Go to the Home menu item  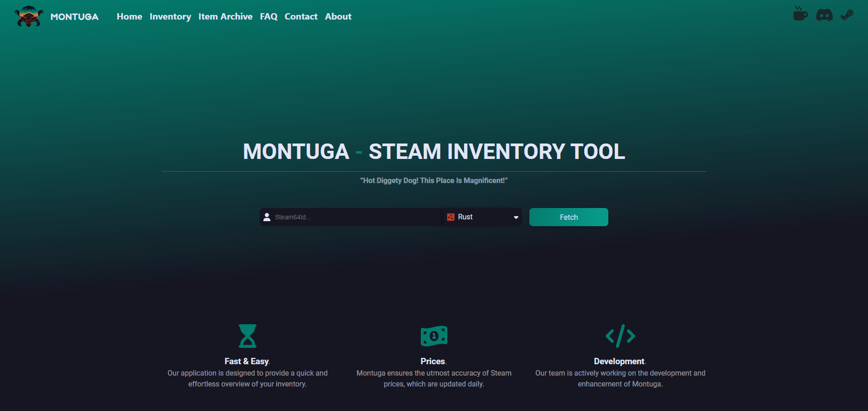[129, 17]
